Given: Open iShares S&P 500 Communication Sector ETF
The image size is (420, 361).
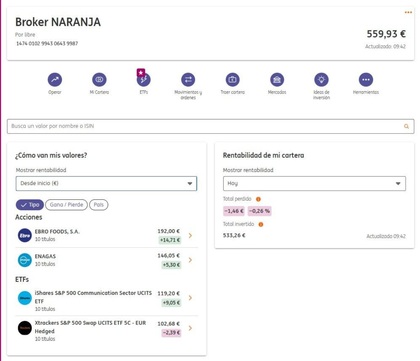Looking at the screenshot, I should pos(93,297).
